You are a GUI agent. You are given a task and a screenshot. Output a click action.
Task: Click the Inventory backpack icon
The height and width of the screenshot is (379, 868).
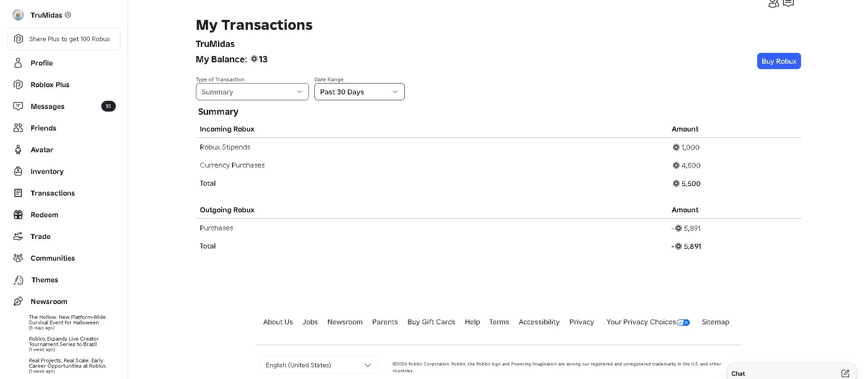tap(18, 171)
